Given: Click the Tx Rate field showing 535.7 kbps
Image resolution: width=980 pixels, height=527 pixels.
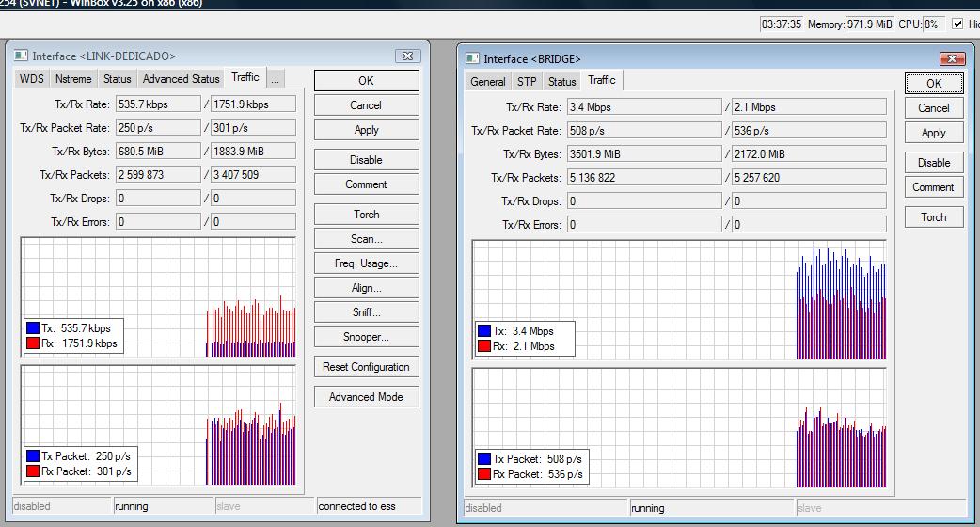Looking at the screenshot, I should (158, 104).
